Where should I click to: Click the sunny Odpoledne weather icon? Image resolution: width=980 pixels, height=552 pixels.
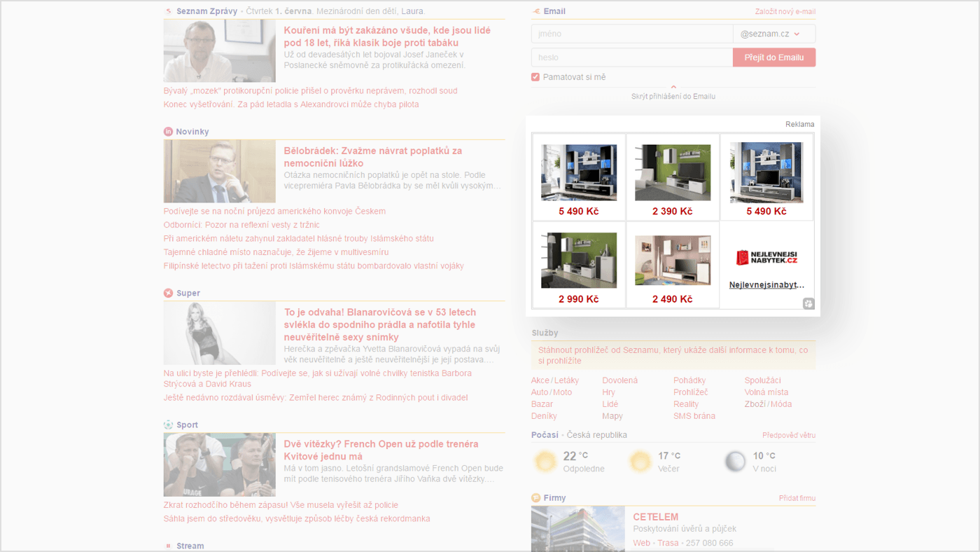pos(545,462)
